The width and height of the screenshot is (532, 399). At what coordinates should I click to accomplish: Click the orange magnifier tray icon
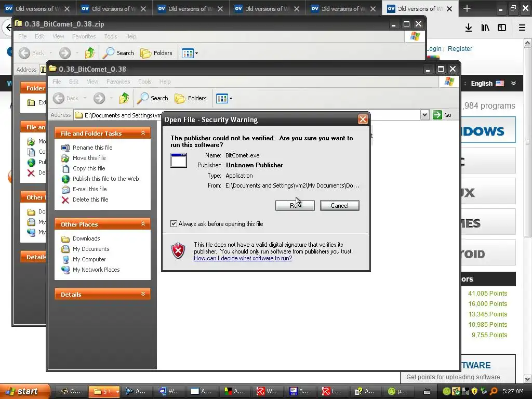click(494, 391)
